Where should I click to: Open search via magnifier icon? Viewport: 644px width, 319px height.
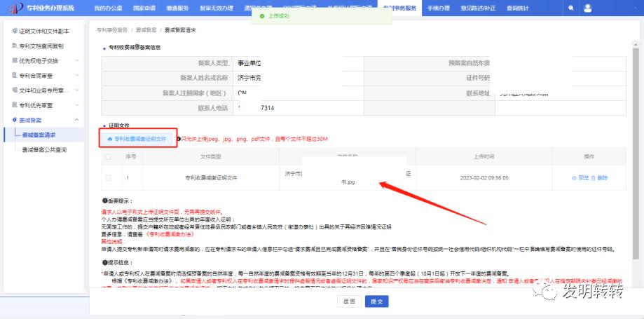[571, 8]
